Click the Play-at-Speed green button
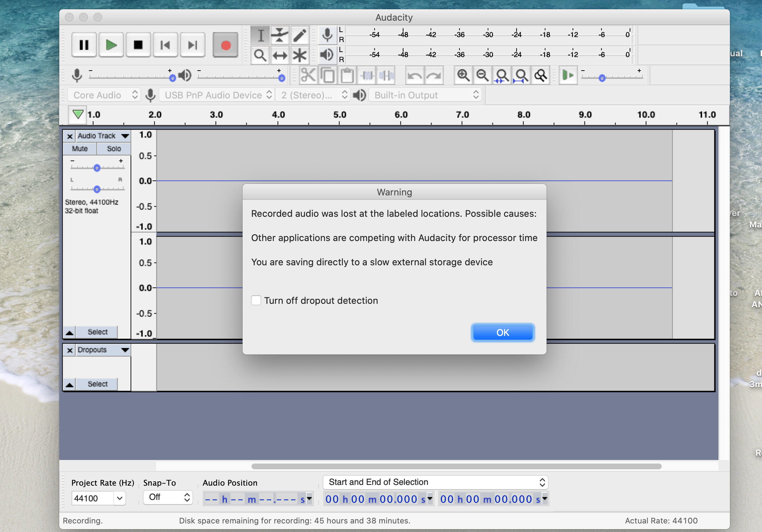 click(x=568, y=75)
